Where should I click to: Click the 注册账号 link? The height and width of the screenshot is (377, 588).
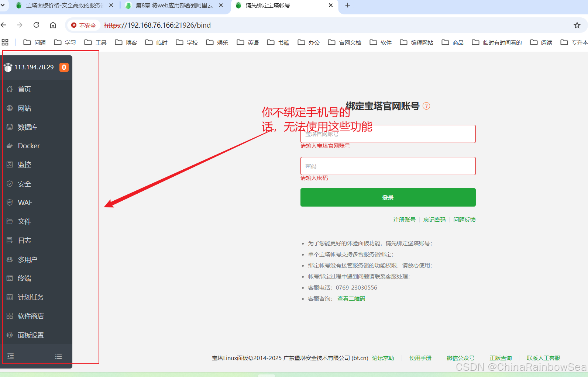(404, 220)
